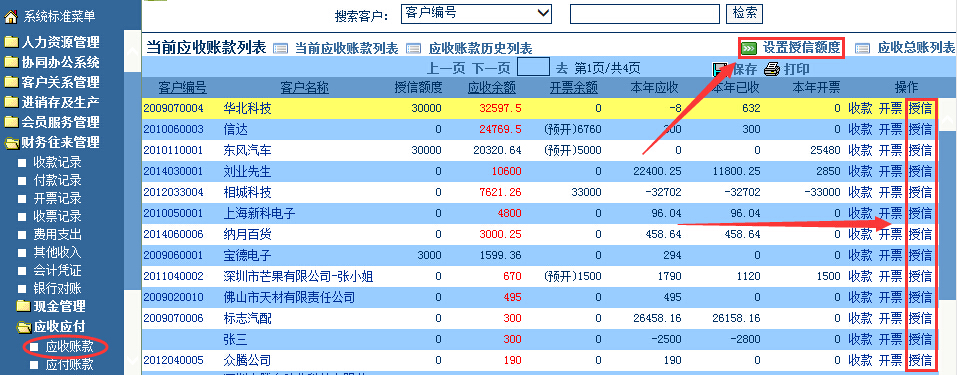This screenshot has height=375, width=957.
Task: Go to 其他收入 in the sidebar
Action: pyautogui.click(x=57, y=252)
